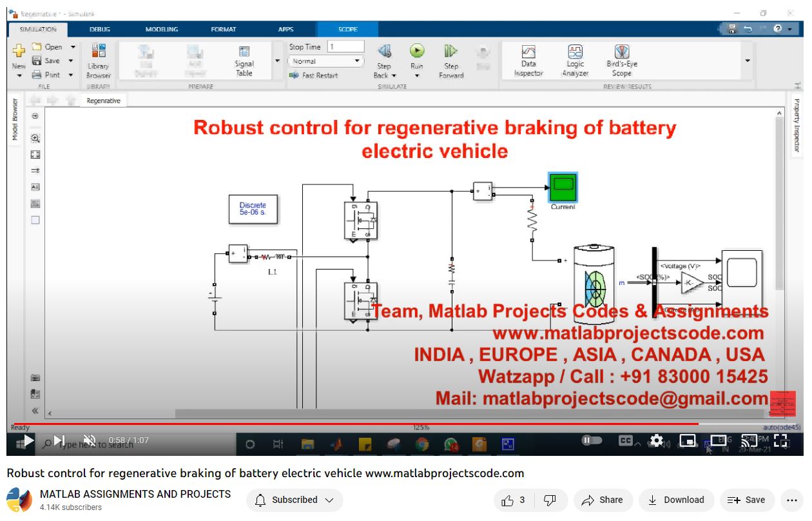This screenshot has height=521, width=812.
Task: Select the zoom tool in canvas palette
Action: point(35,138)
